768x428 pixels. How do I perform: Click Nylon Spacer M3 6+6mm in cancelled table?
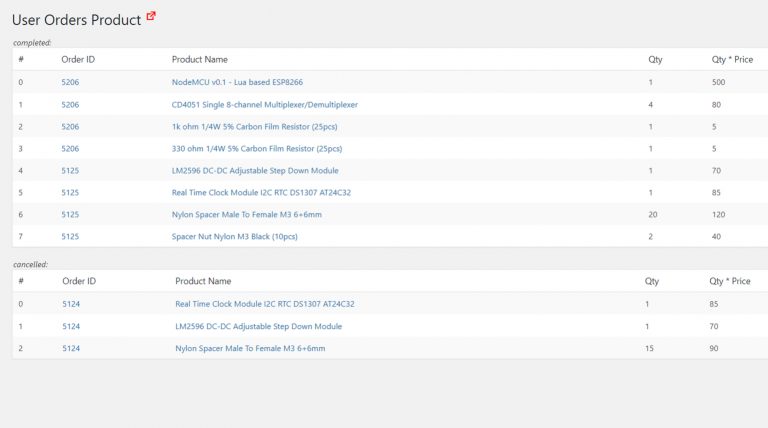(250, 348)
